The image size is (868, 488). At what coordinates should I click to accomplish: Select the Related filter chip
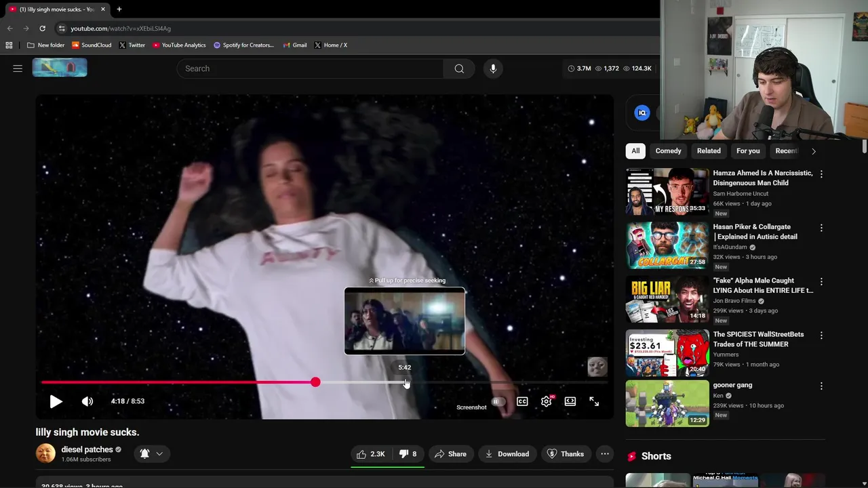coord(709,151)
